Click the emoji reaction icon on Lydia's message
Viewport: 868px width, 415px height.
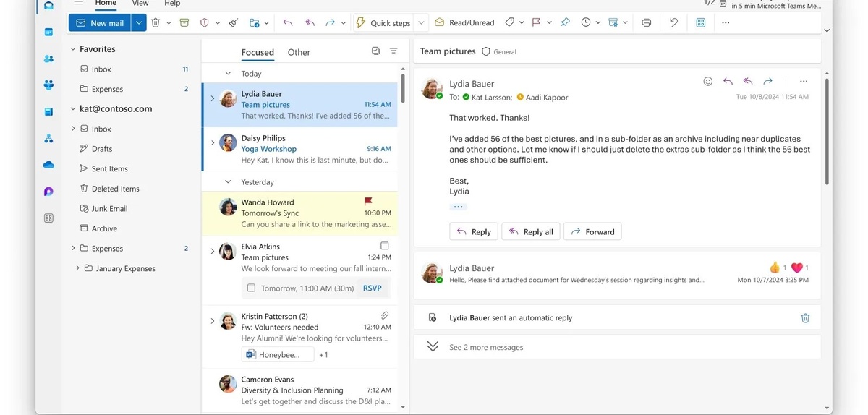click(707, 82)
